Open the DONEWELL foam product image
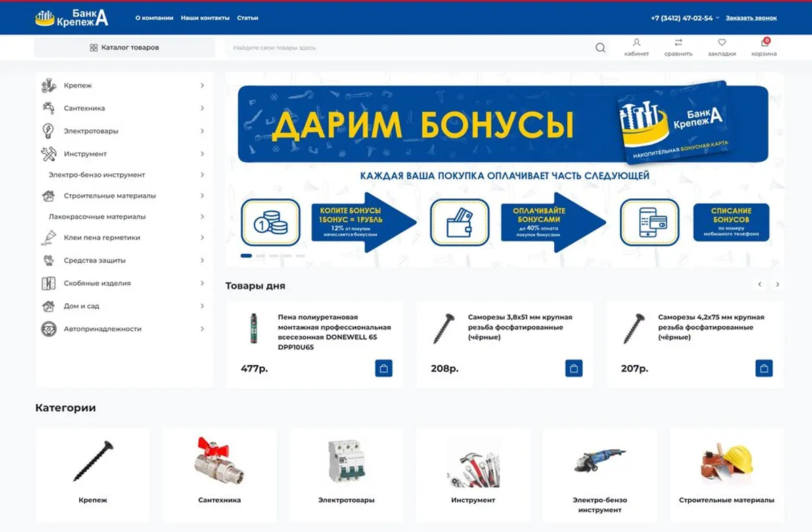This screenshot has height=532, width=812. pyautogui.click(x=255, y=328)
